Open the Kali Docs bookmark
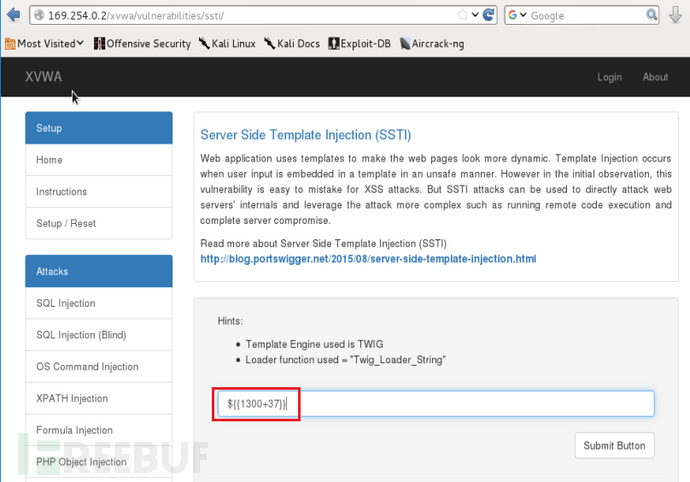The height and width of the screenshot is (482, 690). [292, 44]
